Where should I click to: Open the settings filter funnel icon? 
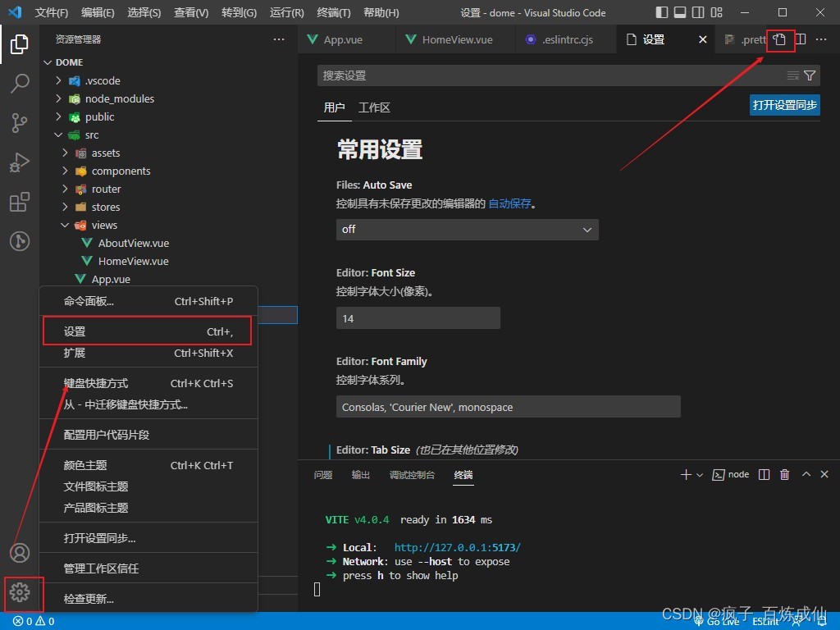[x=810, y=75]
